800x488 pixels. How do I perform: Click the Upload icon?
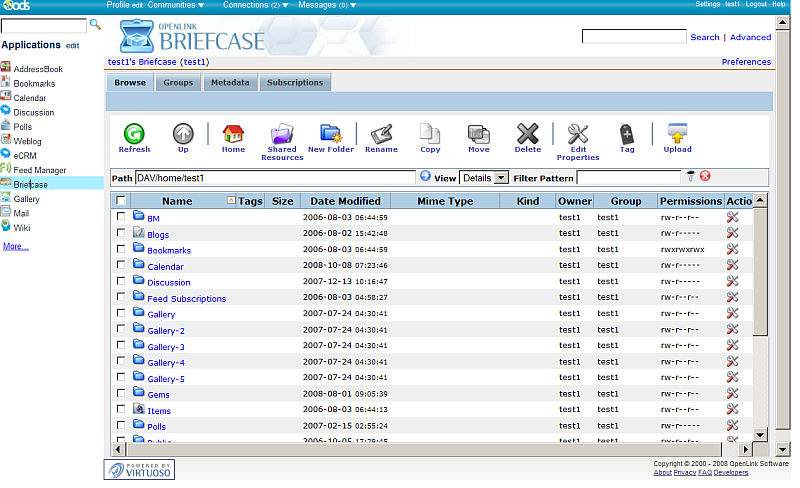[x=677, y=134]
